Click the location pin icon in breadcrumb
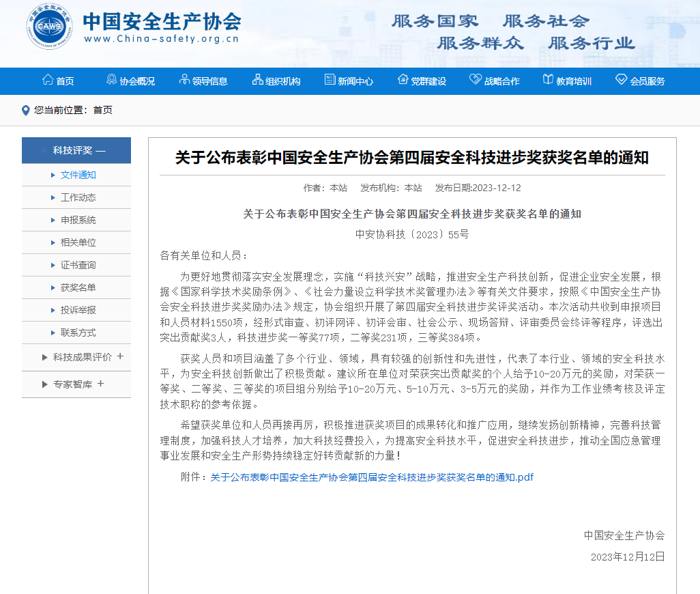The height and width of the screenshot is (594, 700). coord(26,111)
